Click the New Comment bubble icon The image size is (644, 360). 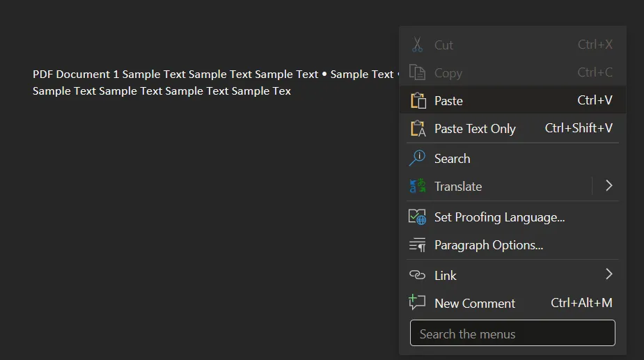[x=418, y=303]
